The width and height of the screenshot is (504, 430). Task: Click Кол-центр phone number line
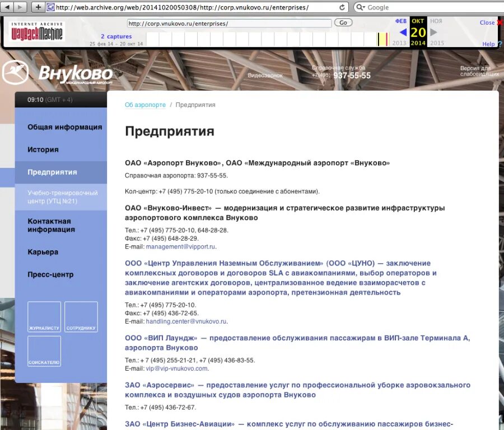(222, 191)
